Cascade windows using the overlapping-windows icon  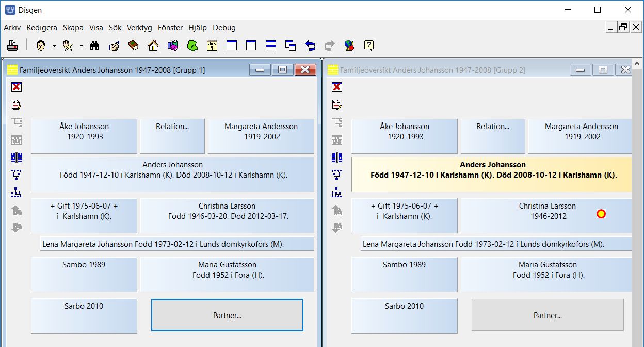pyautogui.click(x=291, y=45)
